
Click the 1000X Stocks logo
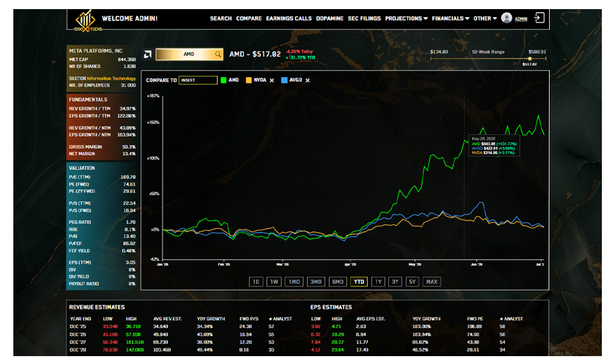[x=88, y=21]
